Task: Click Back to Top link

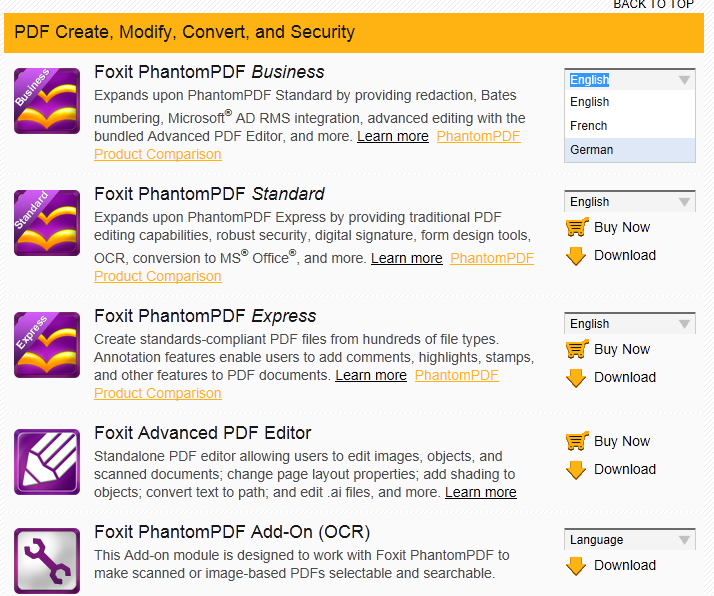Action: click(x=653, y=5)
